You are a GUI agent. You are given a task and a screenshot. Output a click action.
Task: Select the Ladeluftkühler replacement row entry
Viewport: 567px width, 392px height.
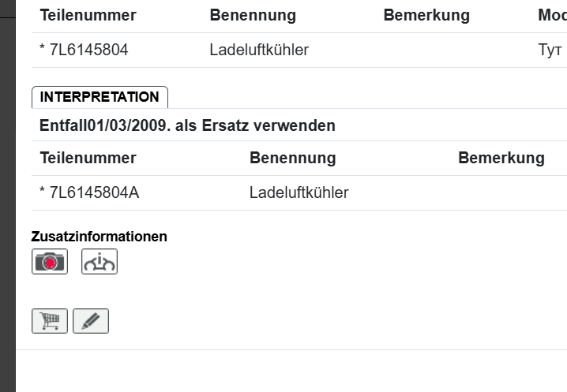tap(299, 192)
